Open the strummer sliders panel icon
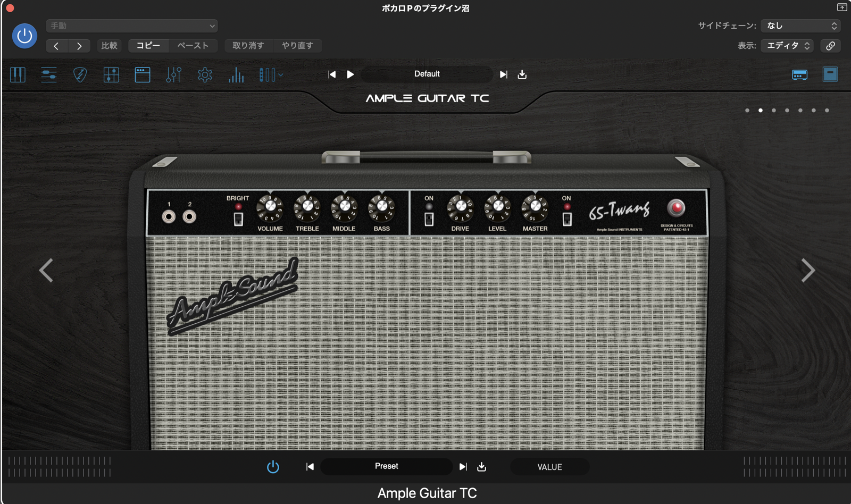This screenshot has width=851, height=504. pyautogui.click(x=49, y=74)
